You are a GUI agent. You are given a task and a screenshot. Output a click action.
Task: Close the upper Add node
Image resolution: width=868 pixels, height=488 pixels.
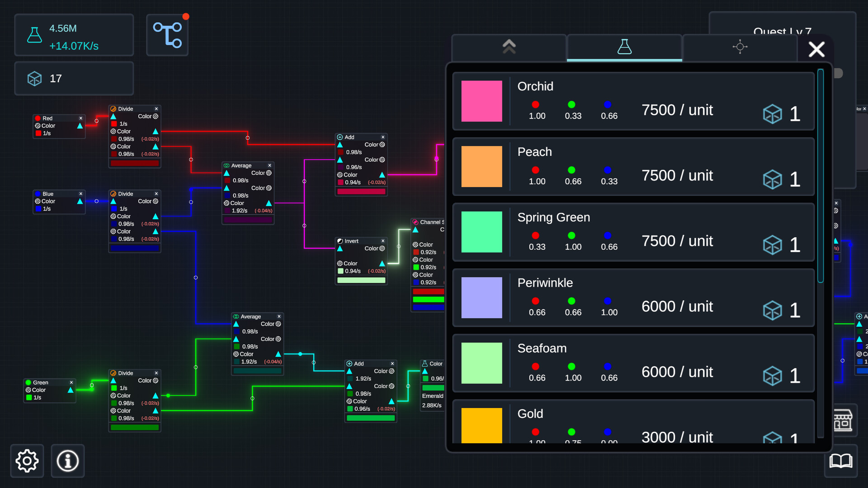point(383,137)
